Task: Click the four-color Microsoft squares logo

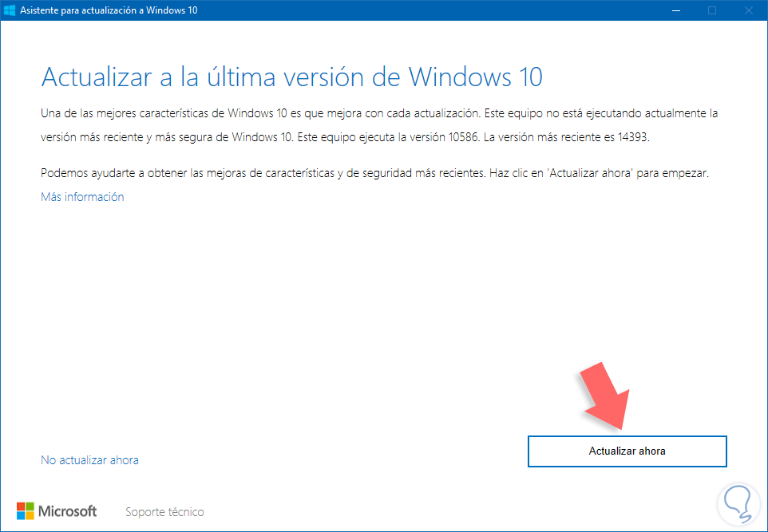Action: pyautogui.click(x=26, y=511)
